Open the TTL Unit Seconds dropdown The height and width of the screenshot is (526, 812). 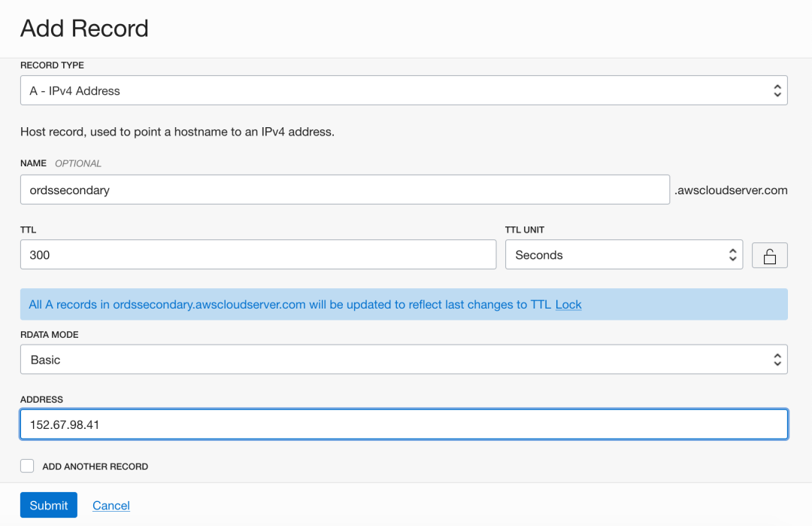[623, 255]
